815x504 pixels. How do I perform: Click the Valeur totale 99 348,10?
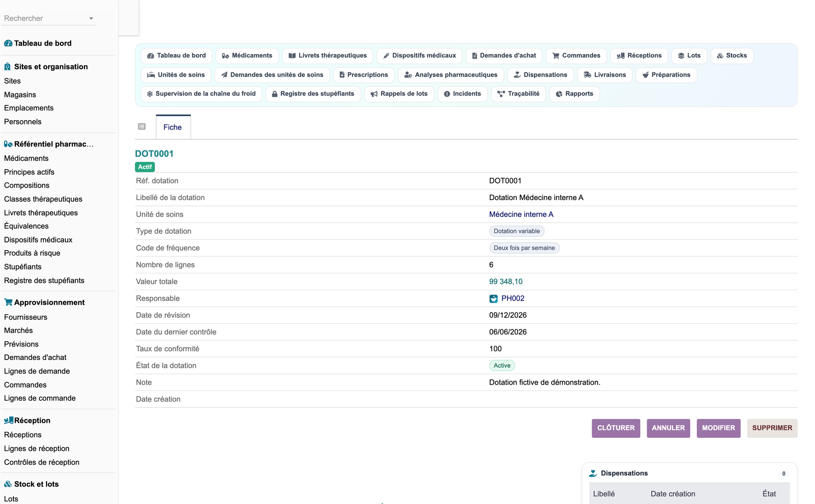(x=506, y=282)
